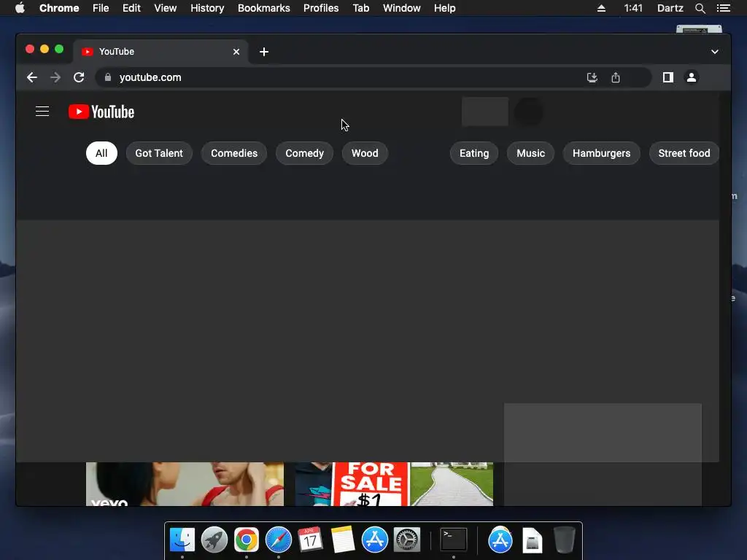Open the Chrome profile avatar icon

pos(692,77)
